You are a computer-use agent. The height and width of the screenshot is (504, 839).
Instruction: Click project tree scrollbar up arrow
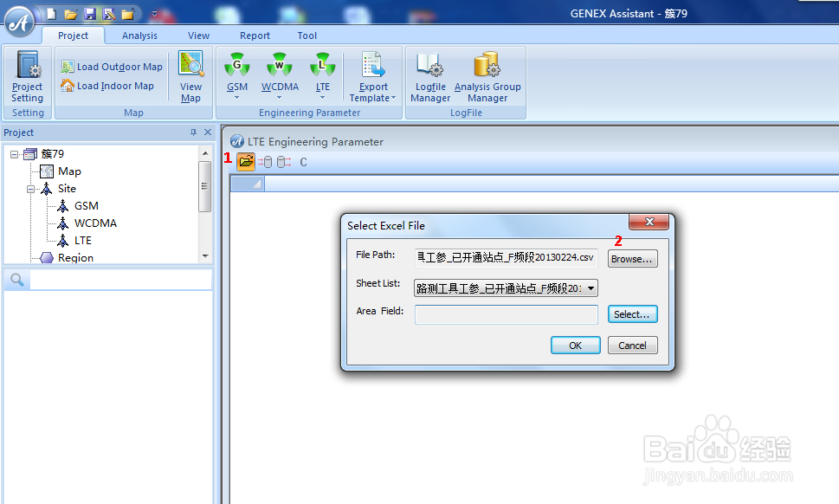tap(205, 153)
